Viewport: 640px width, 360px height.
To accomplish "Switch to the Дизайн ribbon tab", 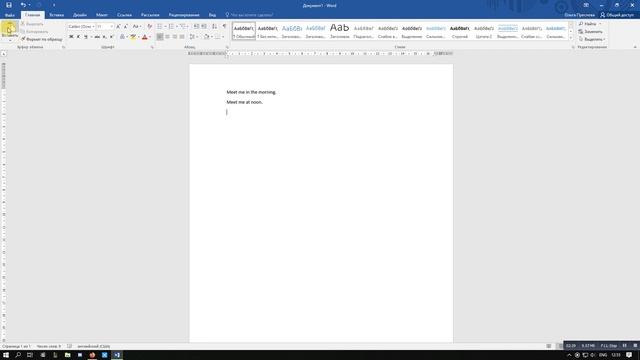I will coord(80,15).
